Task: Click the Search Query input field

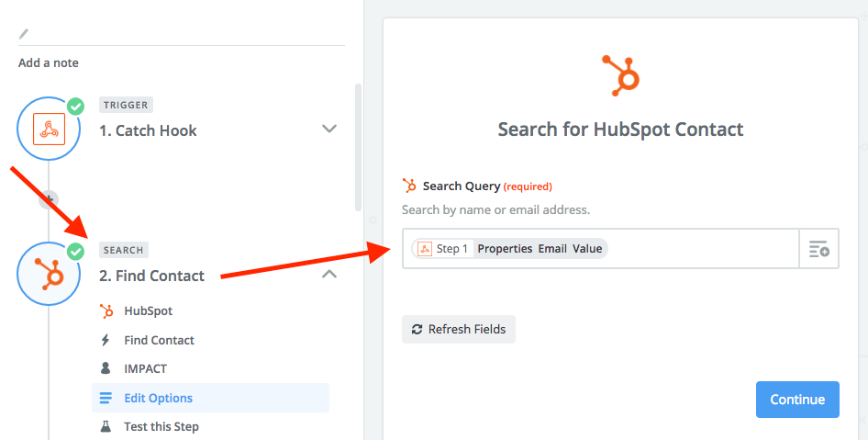Action: [601, 249]
